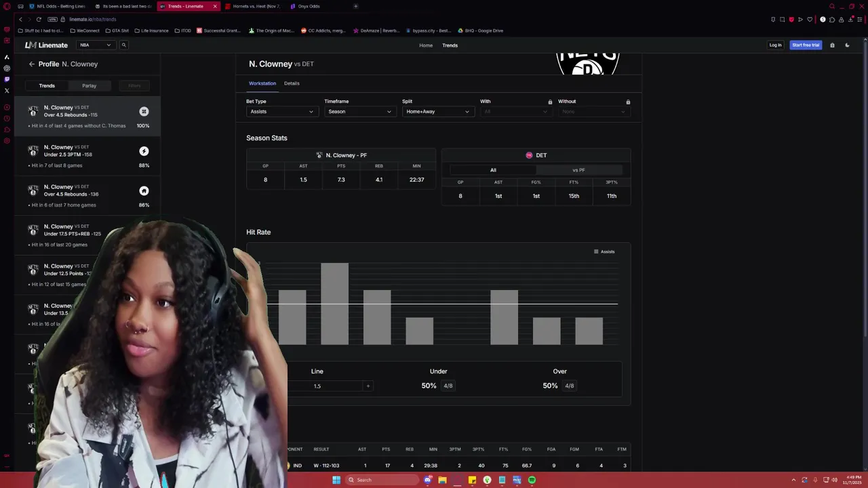Toggle dark mode moon icon
Image resolution: width=868 pixels, height=488 pixels.
(847, 45)
